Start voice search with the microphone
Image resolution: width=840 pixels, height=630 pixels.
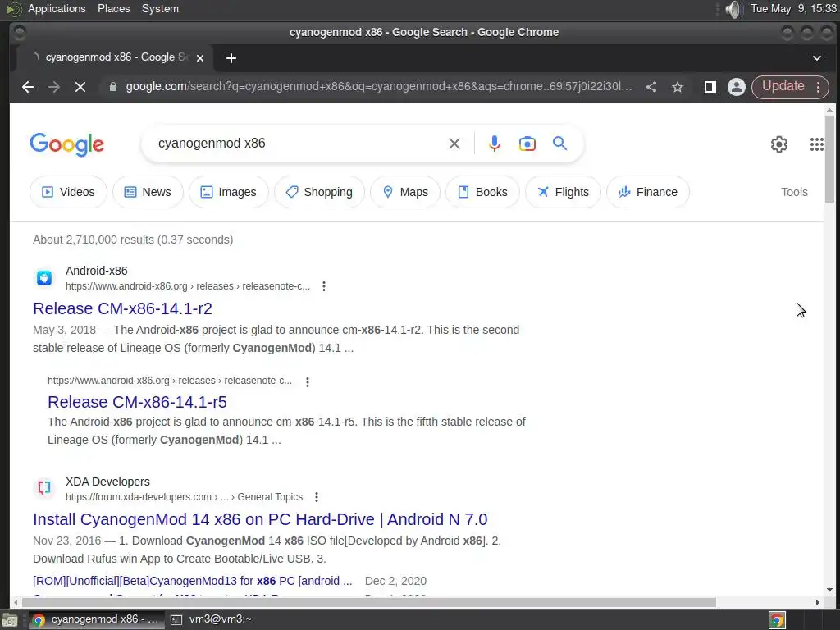point(495,144)
